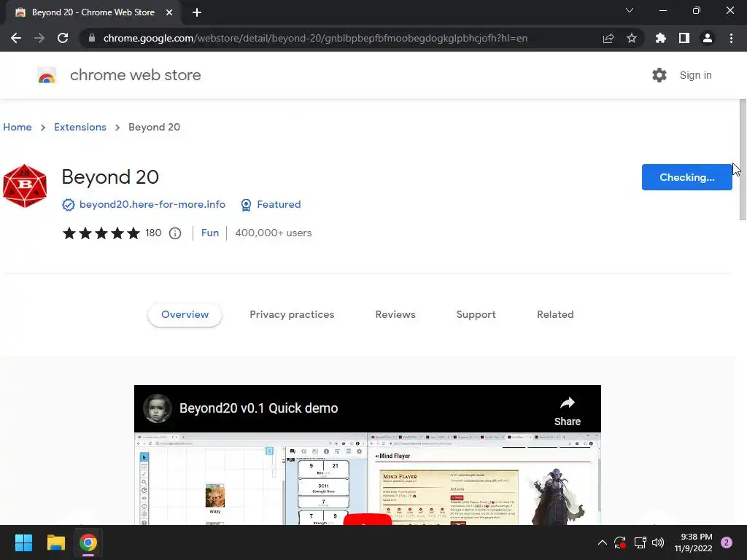Click the five-star rating
The height and width of the screenshot is (560, 747).
coord(101,233)
